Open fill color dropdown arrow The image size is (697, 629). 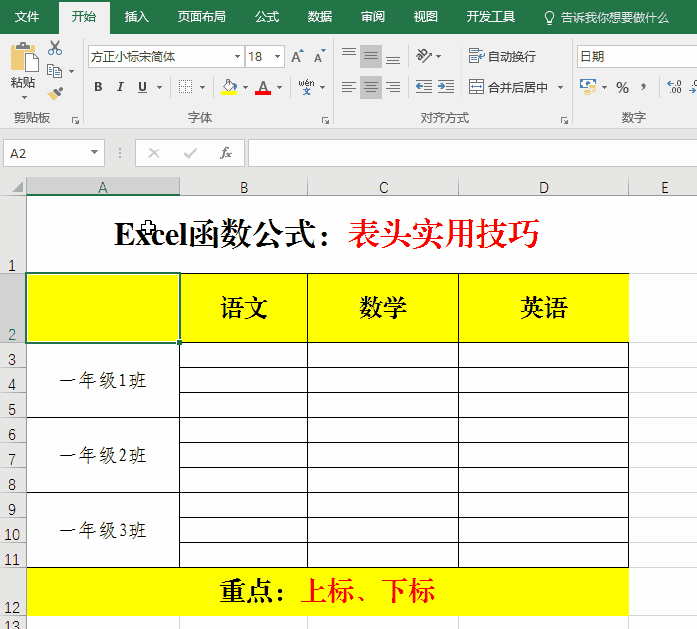(245, 88)
